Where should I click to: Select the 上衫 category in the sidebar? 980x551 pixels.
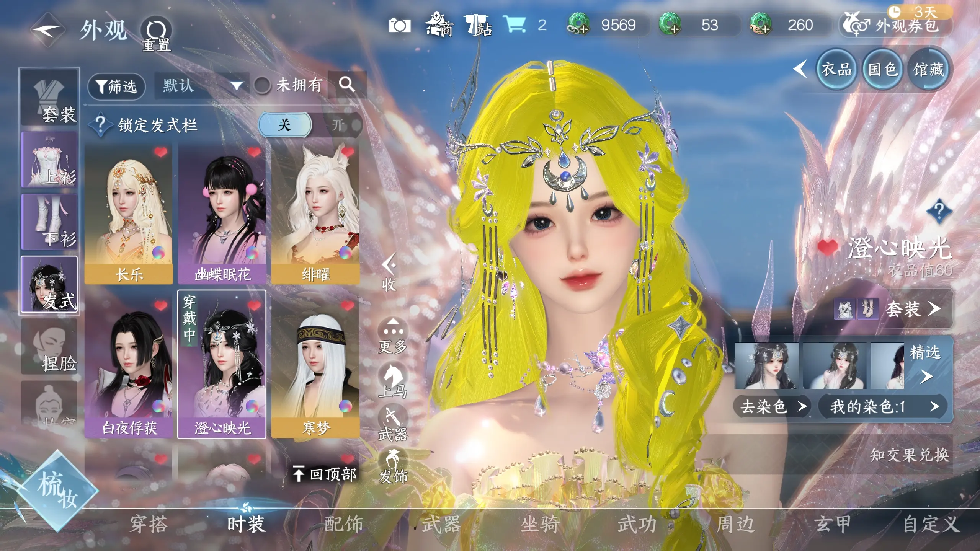pyautogui.click(x=49, y=160)
